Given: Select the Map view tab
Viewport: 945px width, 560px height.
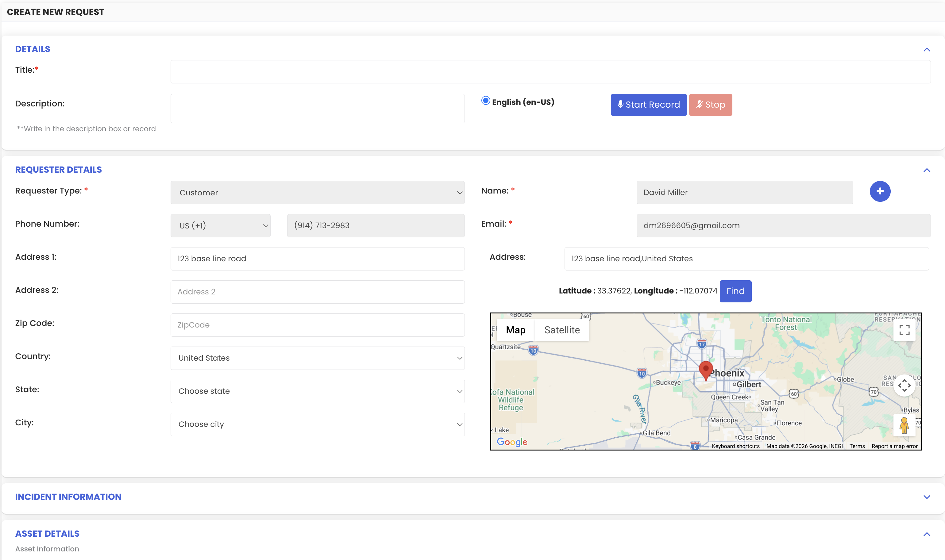Looking at the screenshot, I should tap(515, 330).
